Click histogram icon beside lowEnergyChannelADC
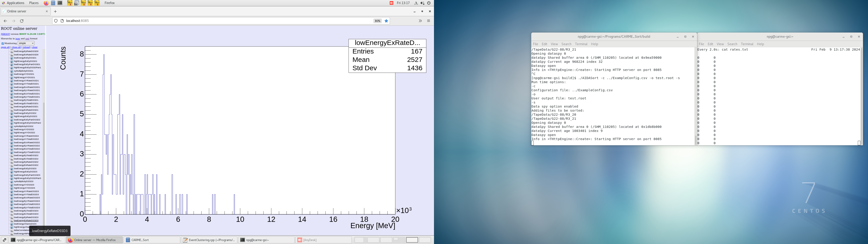The height and width of the screenshot is (244, 868). point(12,224)
